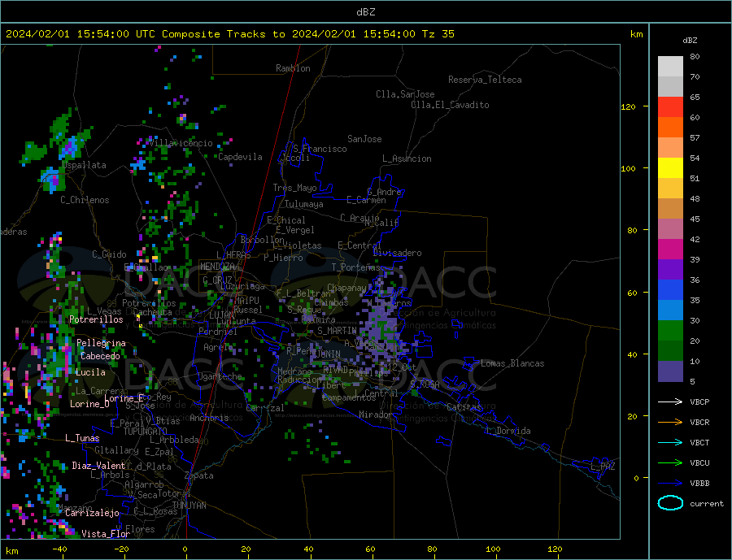Image resolution: width=732 pixels, height=560 pixels.
Task: Click the 'Lomas_Blancas' map label
Action: click(512, 363)
